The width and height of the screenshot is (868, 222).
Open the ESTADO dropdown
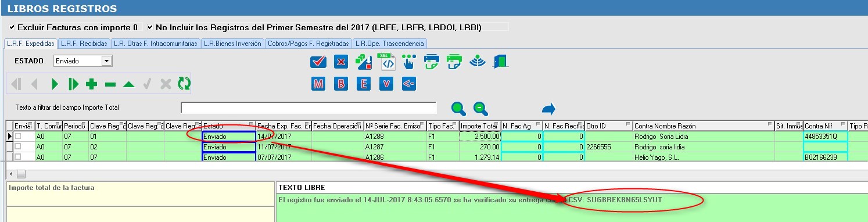point(106,61)
